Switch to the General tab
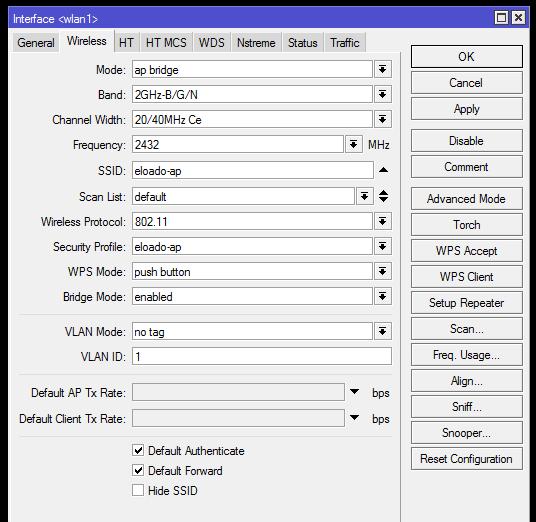536x522 pixels. tap(36, 43)
